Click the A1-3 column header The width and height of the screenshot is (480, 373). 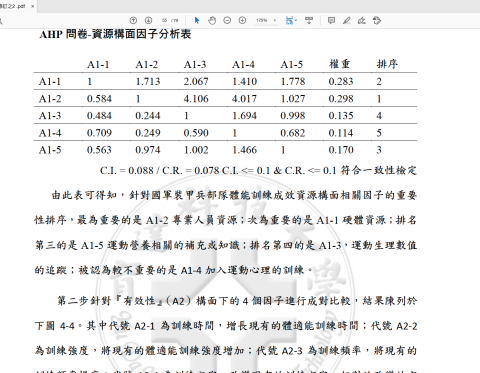(195, 64)
